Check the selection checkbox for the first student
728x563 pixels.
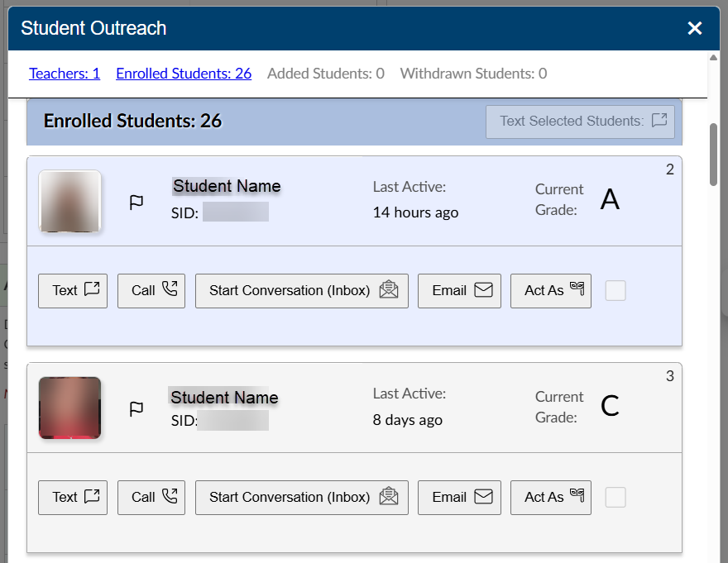[615, 290]
